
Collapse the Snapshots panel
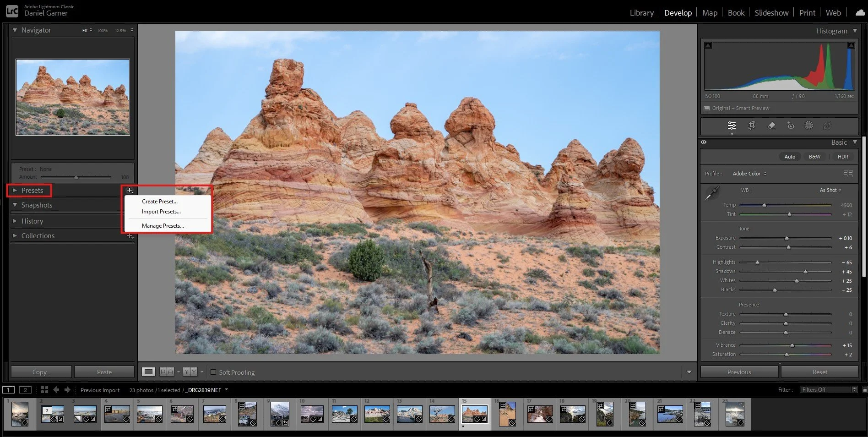pyautogui.click(x=15, y=205)
